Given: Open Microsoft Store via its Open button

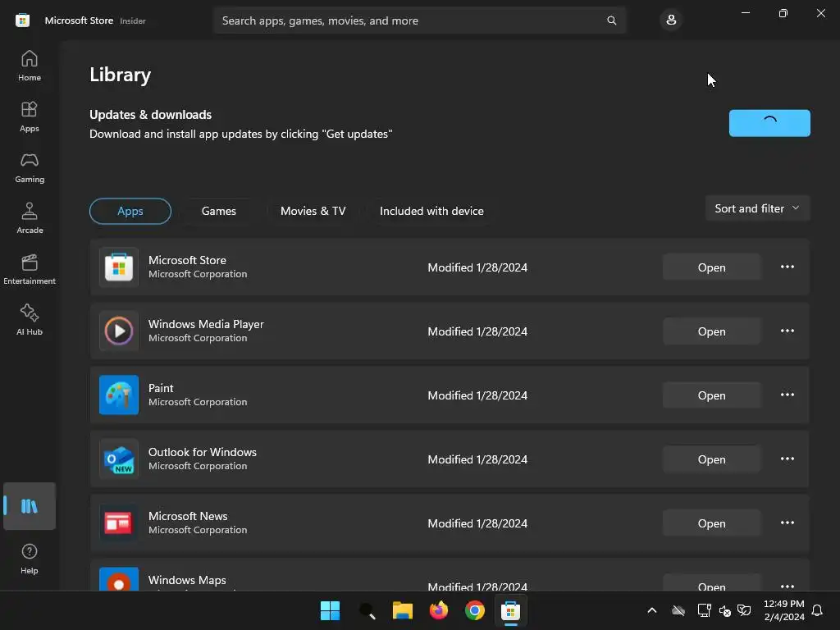Looking at the screenshot, I should coord(711,267).
